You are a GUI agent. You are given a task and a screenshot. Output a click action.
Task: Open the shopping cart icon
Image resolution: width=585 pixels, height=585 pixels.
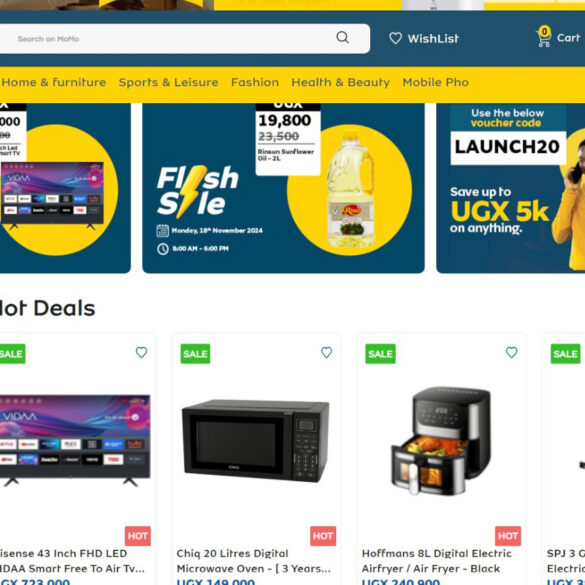point(544,37)
